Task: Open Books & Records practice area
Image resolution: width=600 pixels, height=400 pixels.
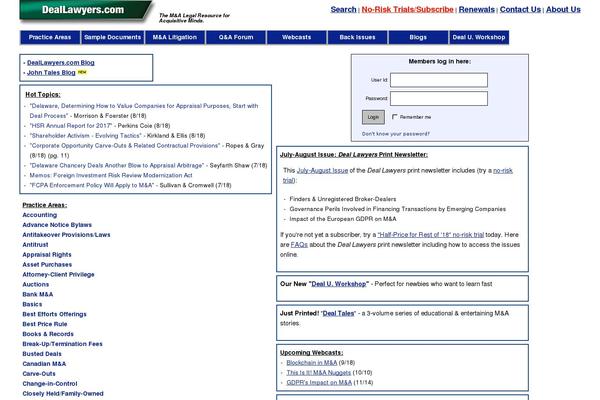Action: pyautogui.click(x=48, y=335)
